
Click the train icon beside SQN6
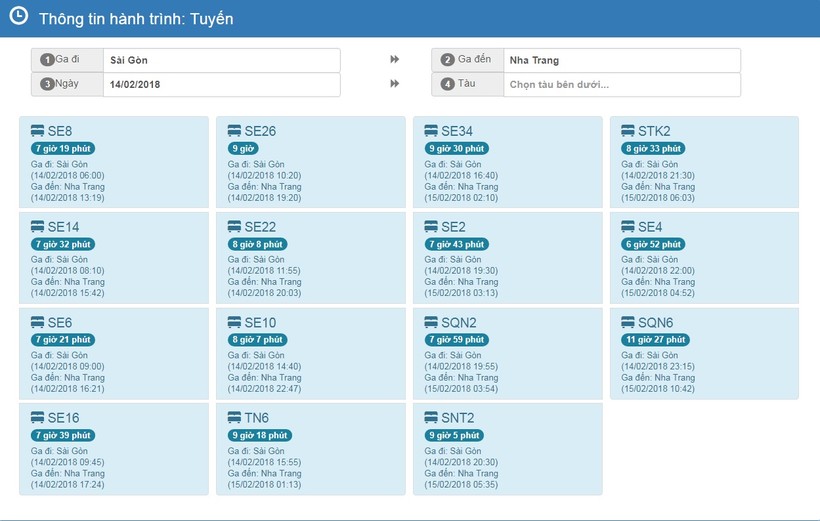point(628,322)
